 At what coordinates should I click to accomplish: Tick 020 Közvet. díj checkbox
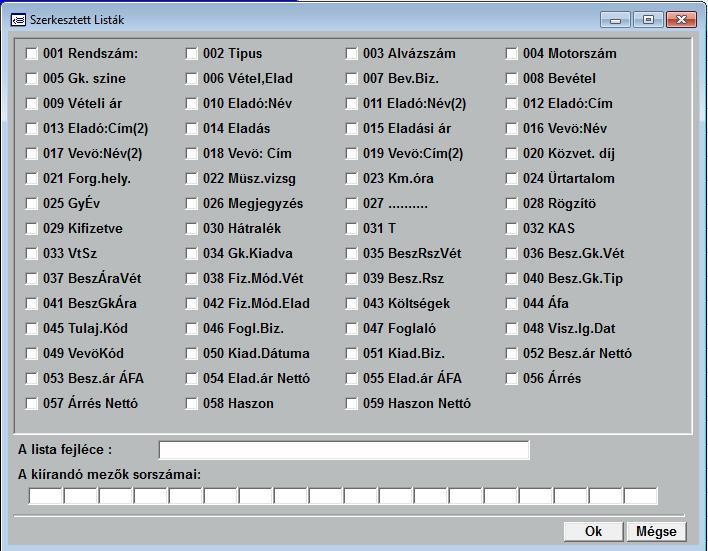(x=511, y=154)
